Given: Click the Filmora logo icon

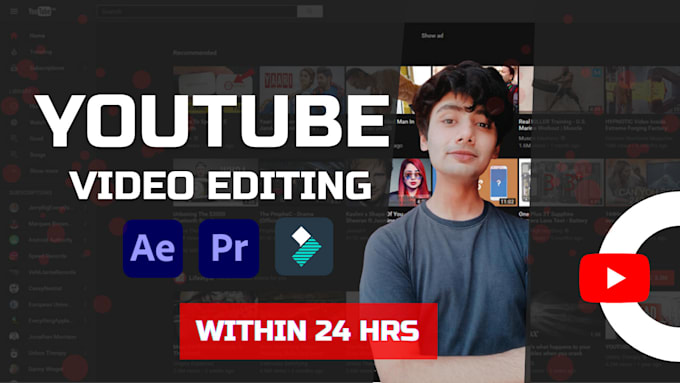Looking at the screenshot, I should point(304,247).
